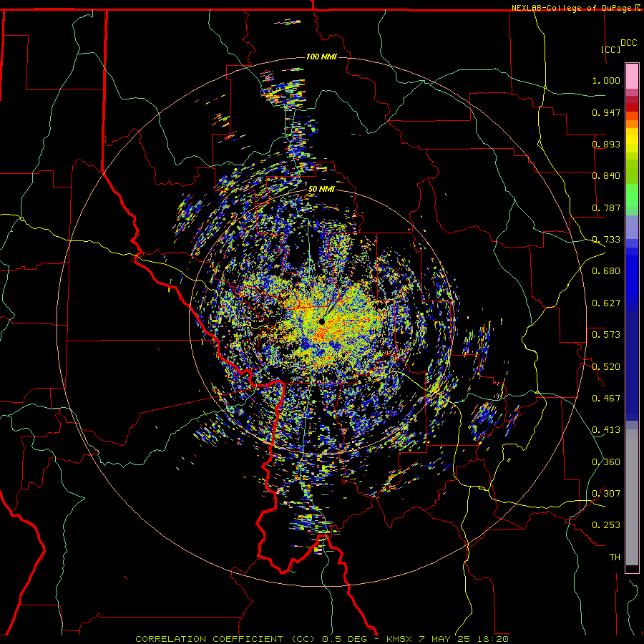
Task: Click the [CC] unit label above legend
Action: [610, 49]
